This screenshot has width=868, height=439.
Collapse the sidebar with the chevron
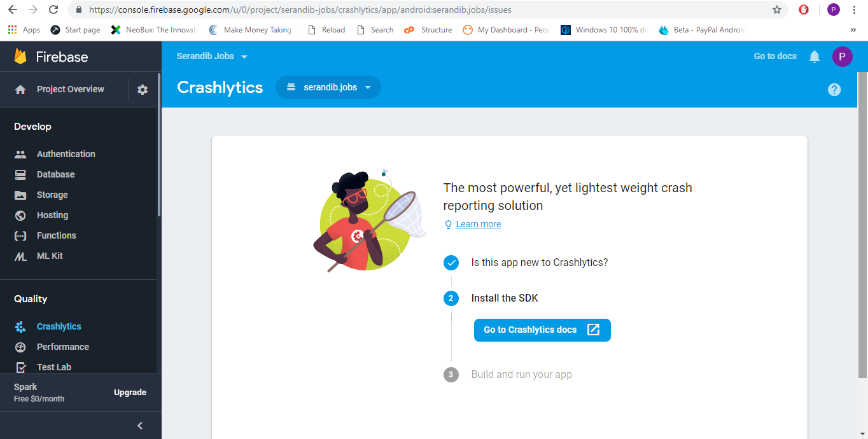pyautogui.click(x=141, y=426)
